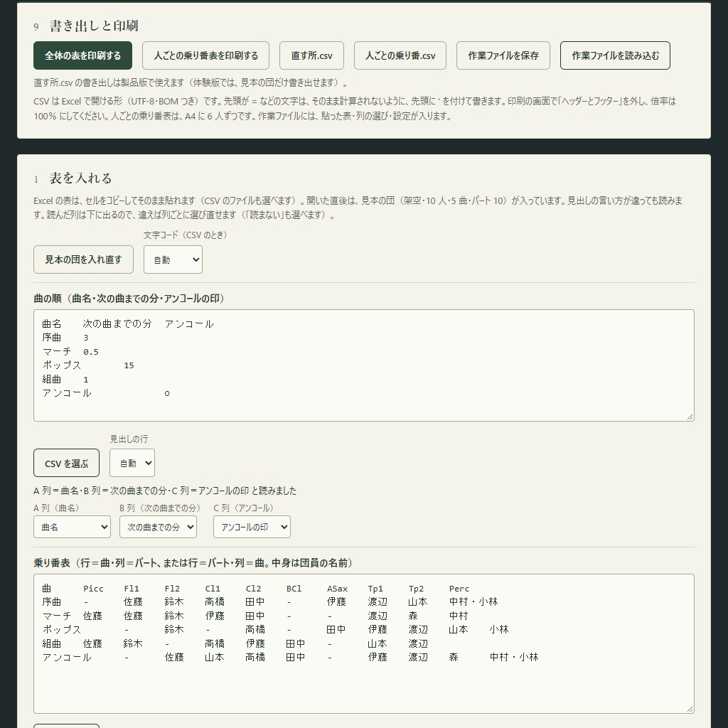728x728 pixels.
Task: Choose a CSV file for song order
Action: [x=66, y=463]
